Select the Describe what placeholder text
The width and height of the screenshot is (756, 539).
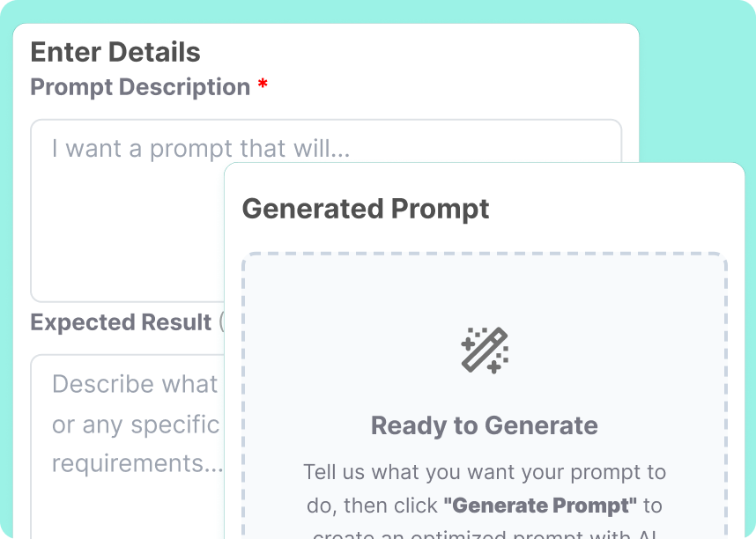(x=132, y=384)
